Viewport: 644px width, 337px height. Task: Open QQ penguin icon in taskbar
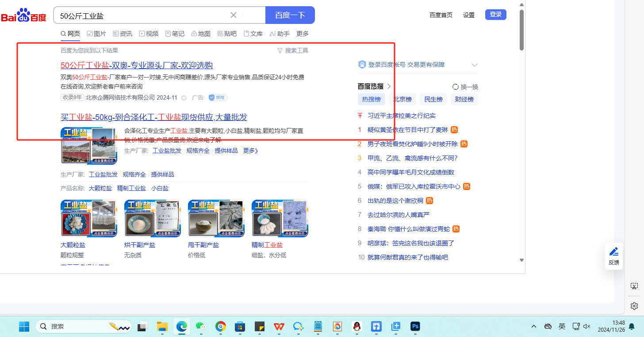click(356, 327)
